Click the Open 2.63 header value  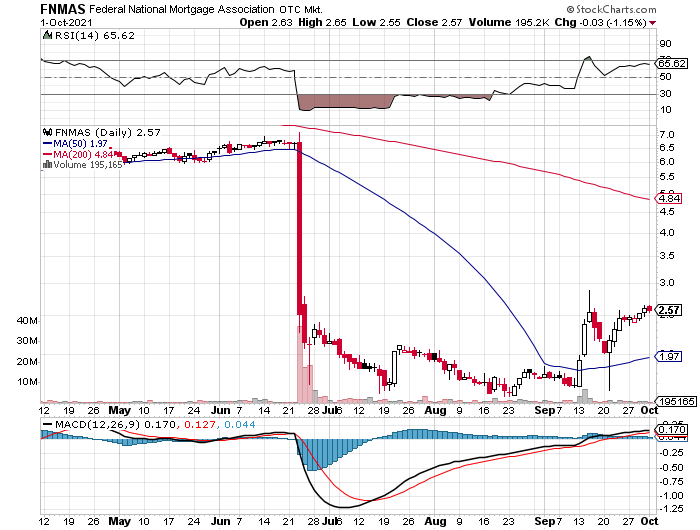pos(266,22)
